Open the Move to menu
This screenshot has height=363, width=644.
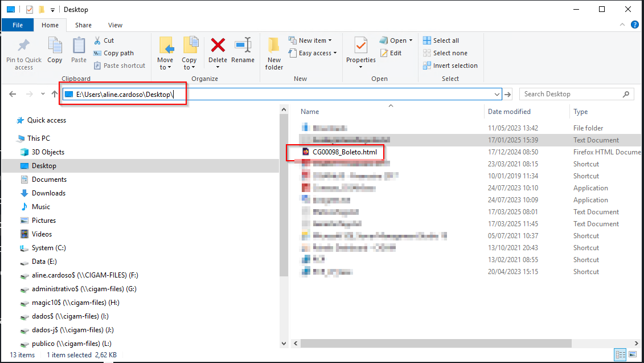coord(165,54)
